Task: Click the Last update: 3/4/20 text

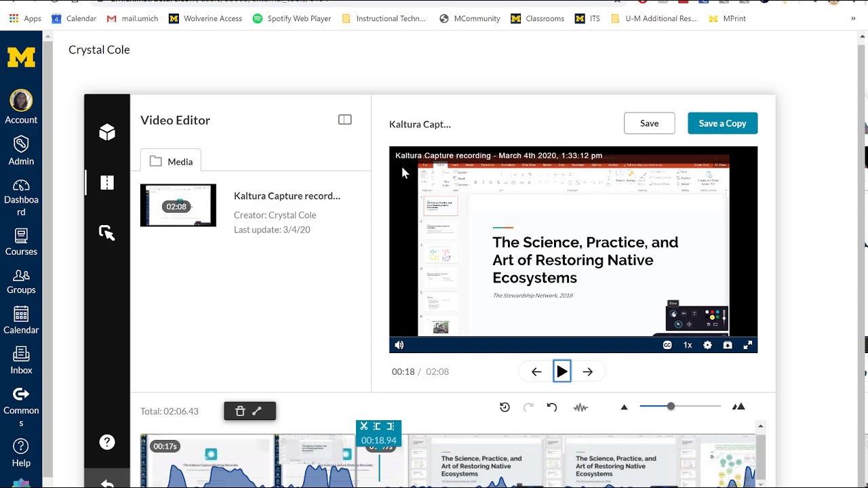Action: (x=272, y=230)
